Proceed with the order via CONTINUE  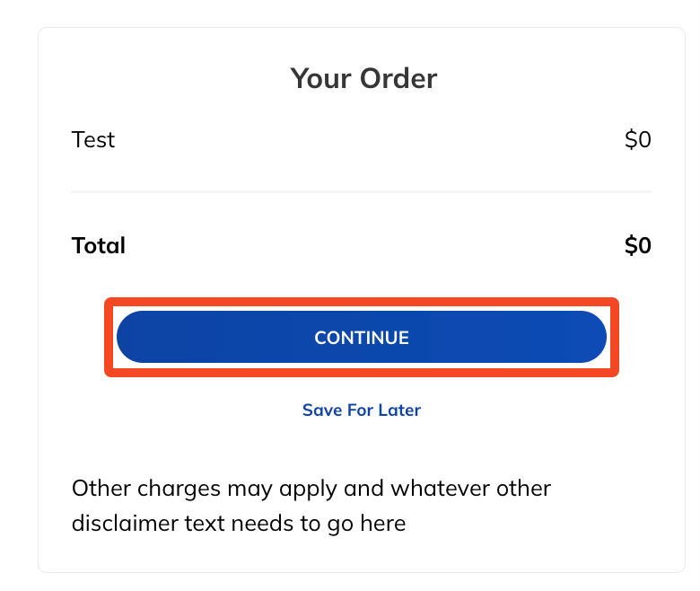tap(361, 337)
